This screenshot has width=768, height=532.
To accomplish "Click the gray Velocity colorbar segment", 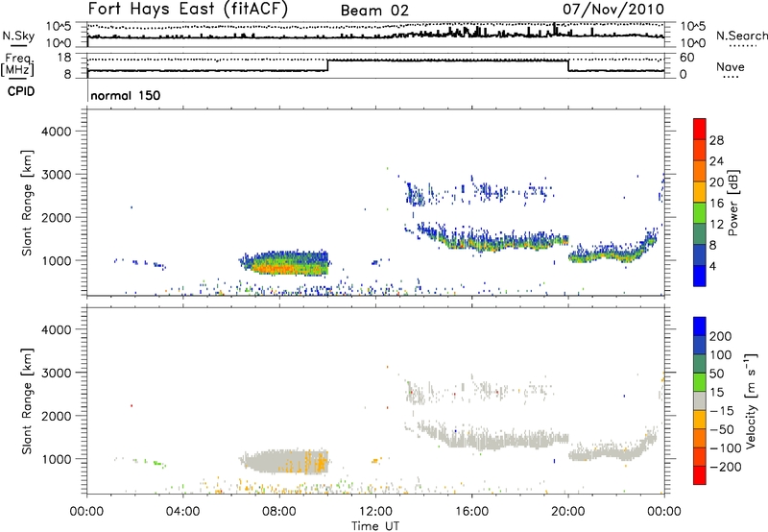I will [700, 400].
